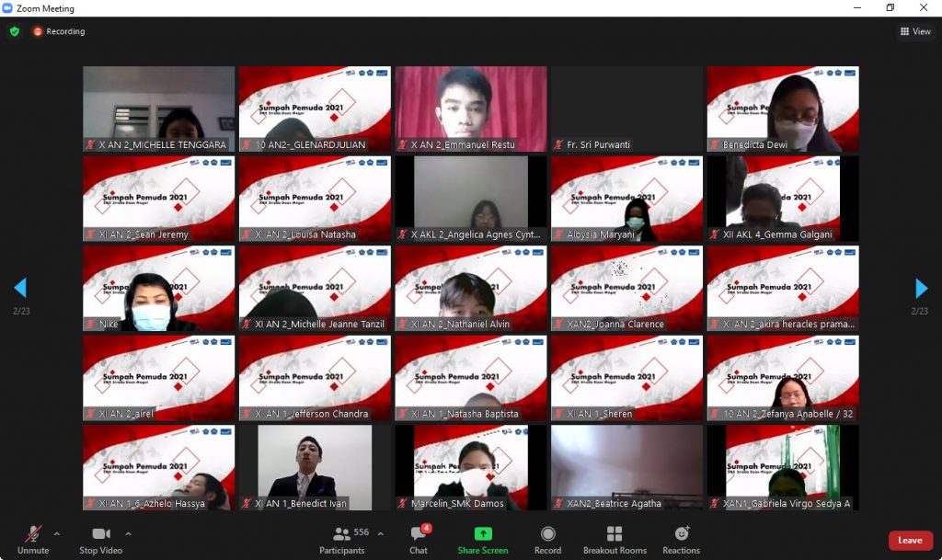Click the Zoom Meeting title bar icon
The image size is (942, 560).
(8, 8)
